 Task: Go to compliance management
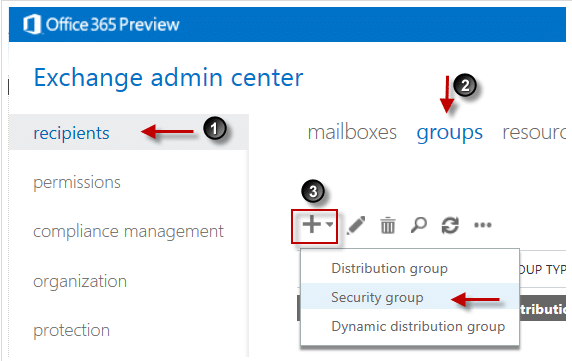(x=128, y=231)
